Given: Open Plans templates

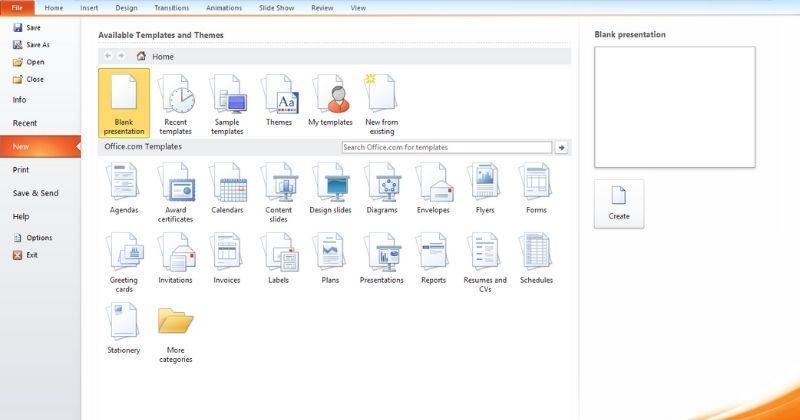Looking at the screenshot, I should (x=331, y=258).
